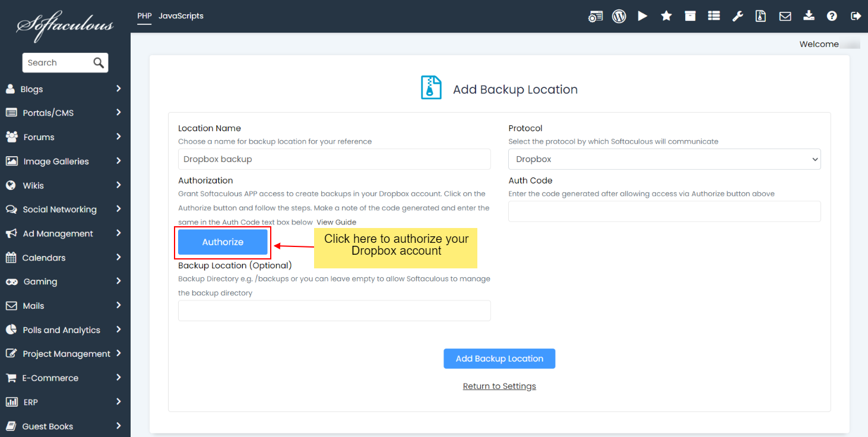The image size is (868, 437).
Task: Click the Softaculous logo
Action: 65,26
